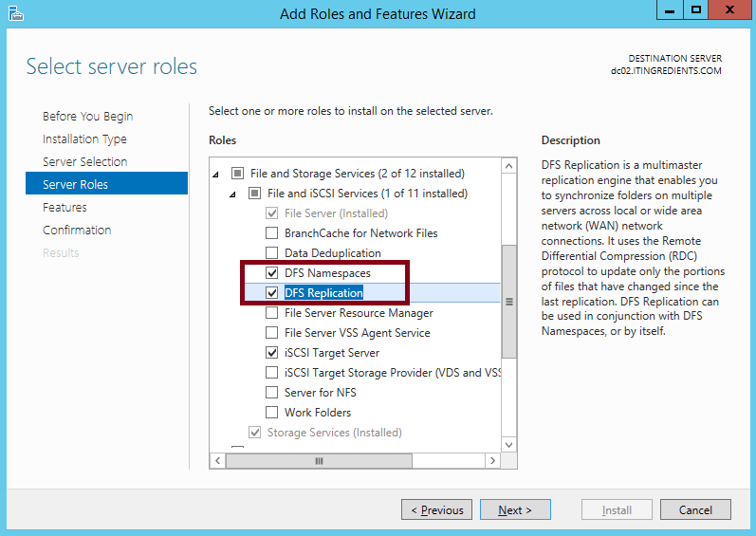
Task: Tick File Server Resource Manager checkbox
Action: (273, 313)
